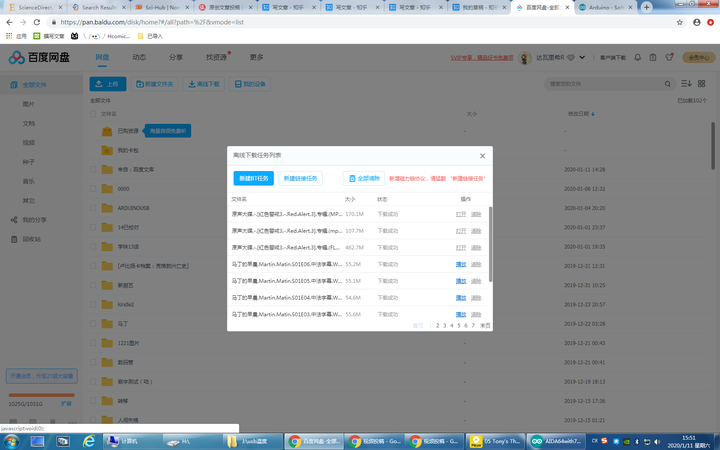Viewport: 720px width, 450px height.
Task: Clear the 462.7M Red Alert task
Action: point(476,248)
